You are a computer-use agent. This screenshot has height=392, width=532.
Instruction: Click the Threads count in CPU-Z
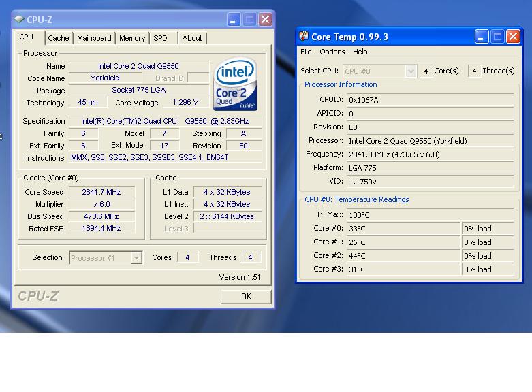coord(251,257)
